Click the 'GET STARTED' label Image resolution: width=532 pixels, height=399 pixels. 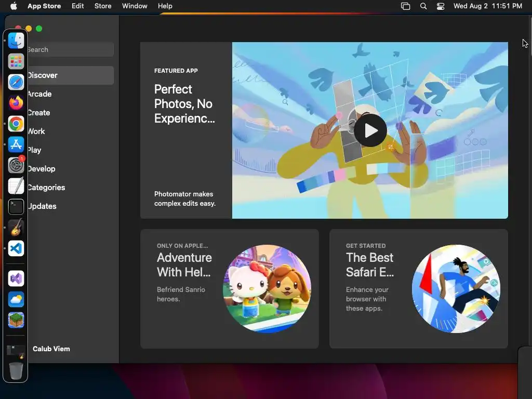[x=366, y=246]
